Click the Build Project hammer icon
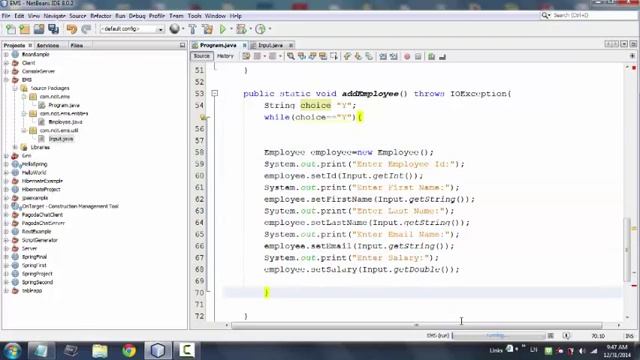This screenshot has height=360, width=640. [x=193, y=29]
